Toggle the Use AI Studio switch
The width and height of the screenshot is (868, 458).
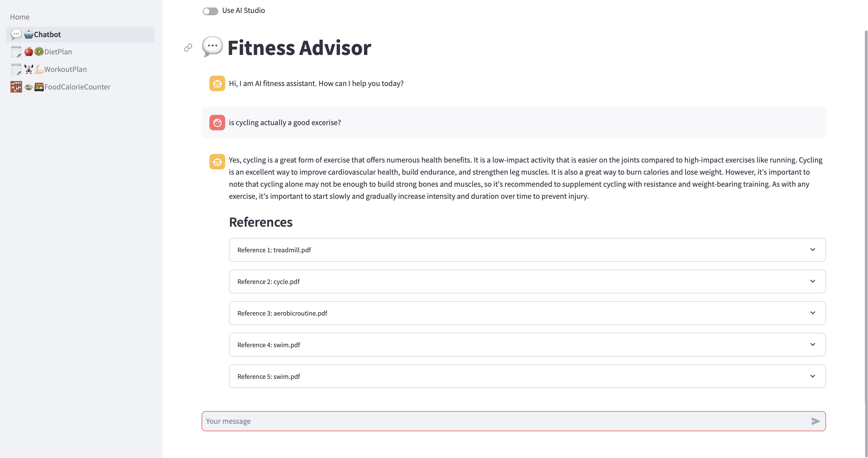(210, 10)
